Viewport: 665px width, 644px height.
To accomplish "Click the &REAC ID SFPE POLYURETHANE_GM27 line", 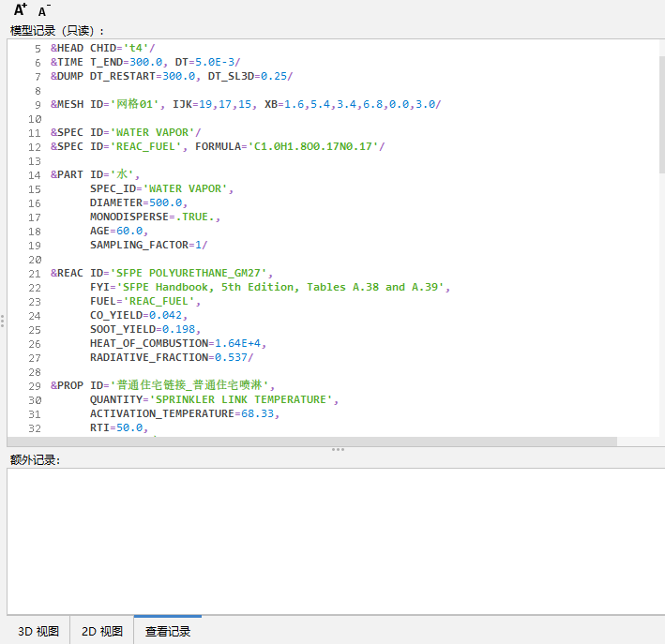I will 165,273.
